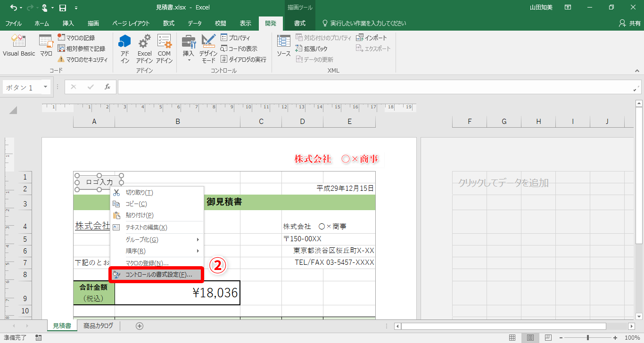644x343 pixels.
Task: Run dialog (ダイアログの実行)
Action: click(243, 59)
